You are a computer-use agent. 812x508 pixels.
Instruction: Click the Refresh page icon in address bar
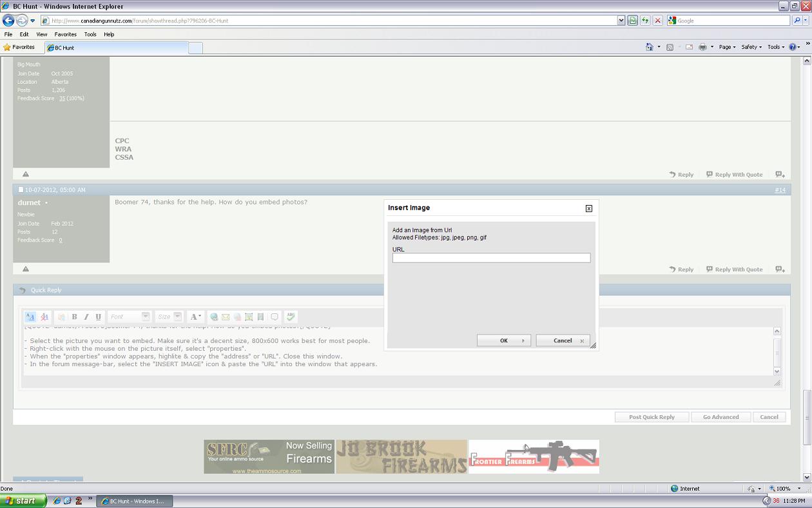(x=644, y=21)
